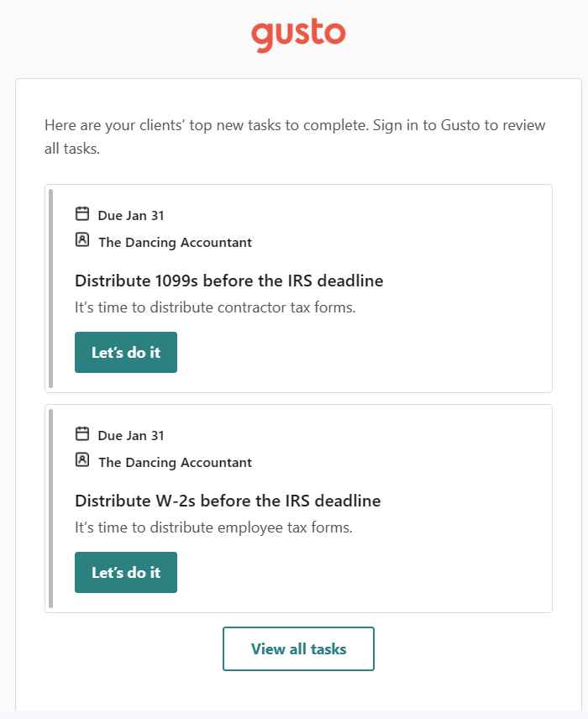The image size is (588, 719).
Task: Open the Distribute 1099s task title
Action: tap(228, 281)
